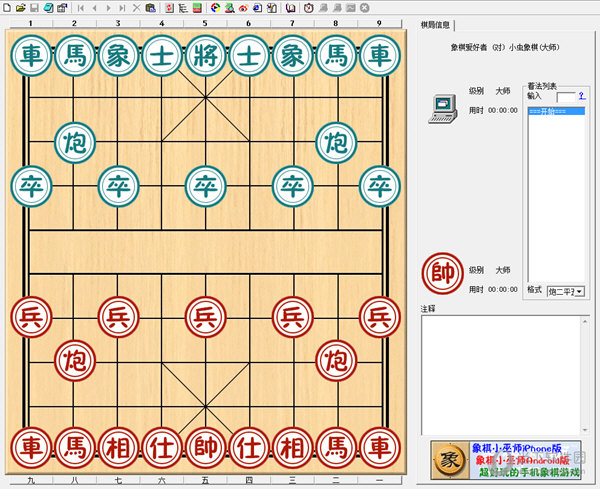Viewport: 600px width, 489px height.
Task: Jump to the last move arrow
Action: [x=122, y=8]
